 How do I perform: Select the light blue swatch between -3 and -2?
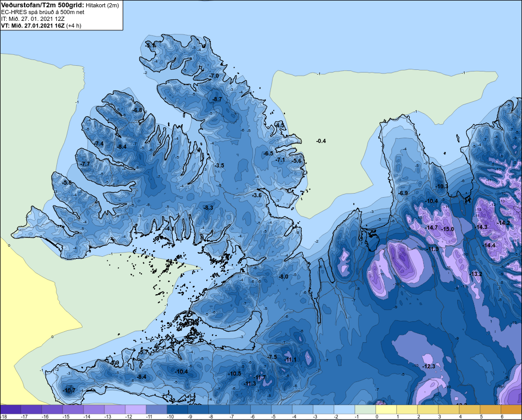[x=324, y=410]
